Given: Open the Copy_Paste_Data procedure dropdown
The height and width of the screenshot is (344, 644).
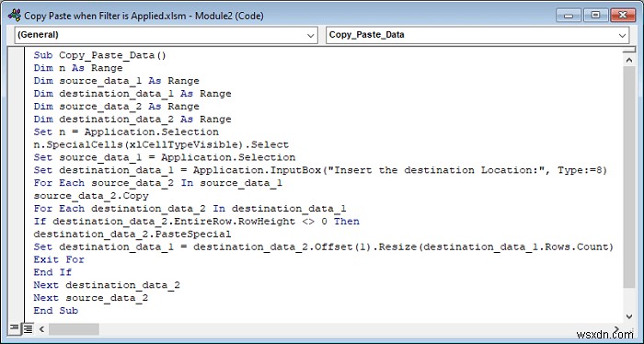Looking at the screenshot, I should 477,35.
